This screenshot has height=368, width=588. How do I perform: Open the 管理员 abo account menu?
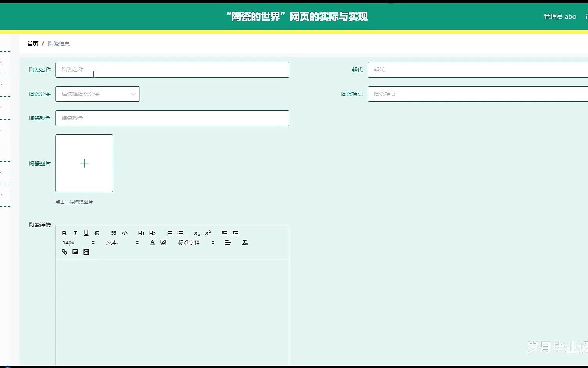(x=560, y=16)
